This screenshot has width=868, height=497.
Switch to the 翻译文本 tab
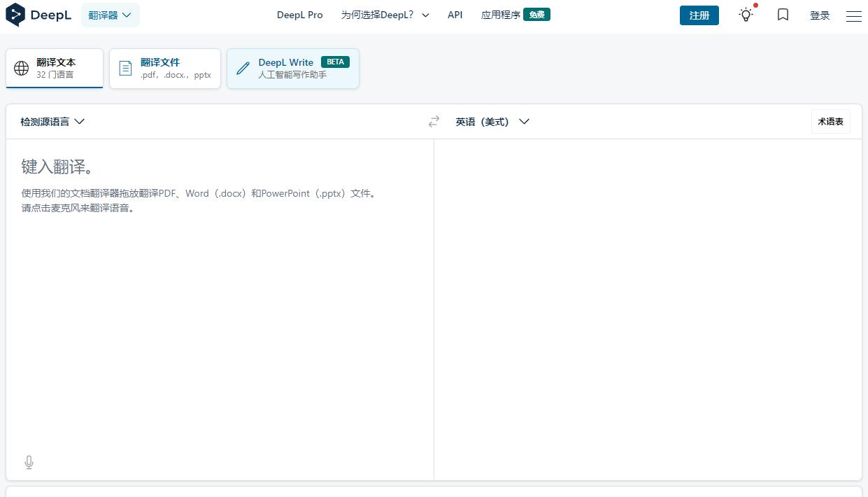pyautogui.click(x=55, y=69)
